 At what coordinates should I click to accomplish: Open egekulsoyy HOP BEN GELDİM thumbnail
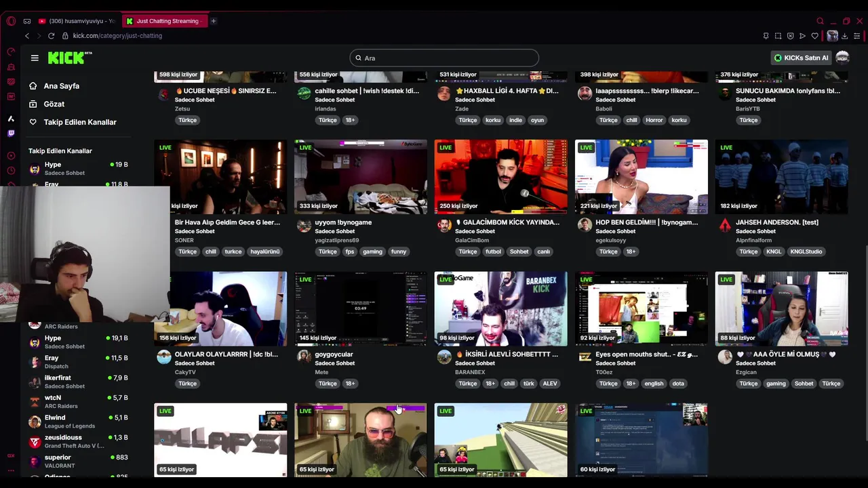point(642,177)
